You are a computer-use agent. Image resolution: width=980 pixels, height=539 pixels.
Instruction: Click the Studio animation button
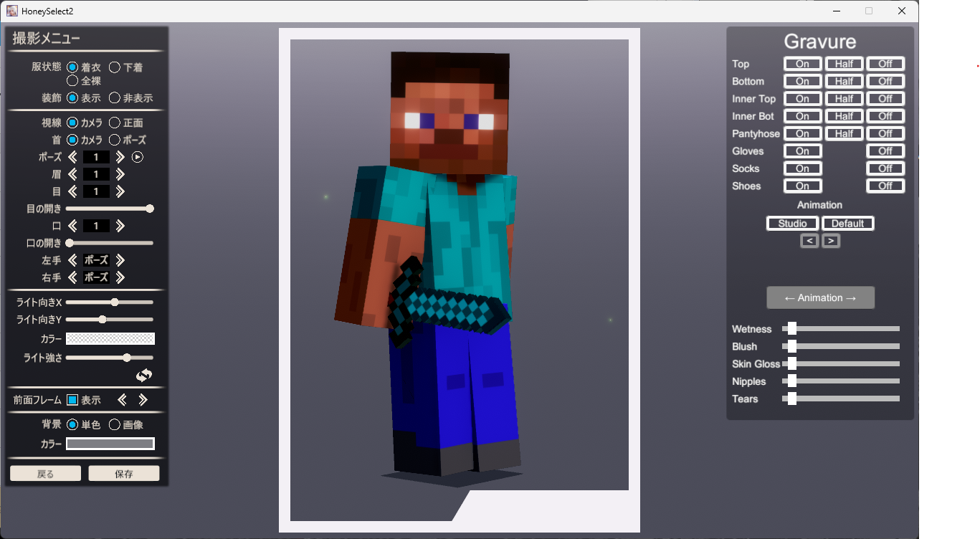click(x=793, y=224)
